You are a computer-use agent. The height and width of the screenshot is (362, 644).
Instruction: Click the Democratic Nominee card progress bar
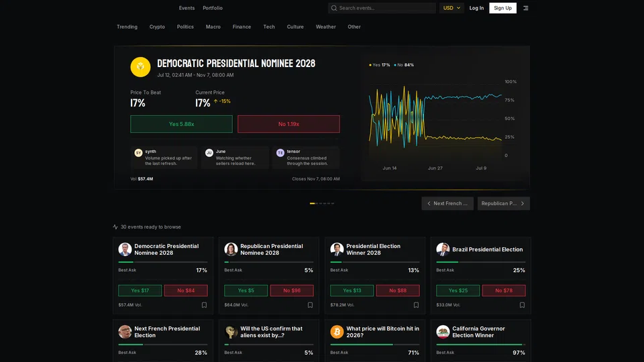[x=163, y=262]
